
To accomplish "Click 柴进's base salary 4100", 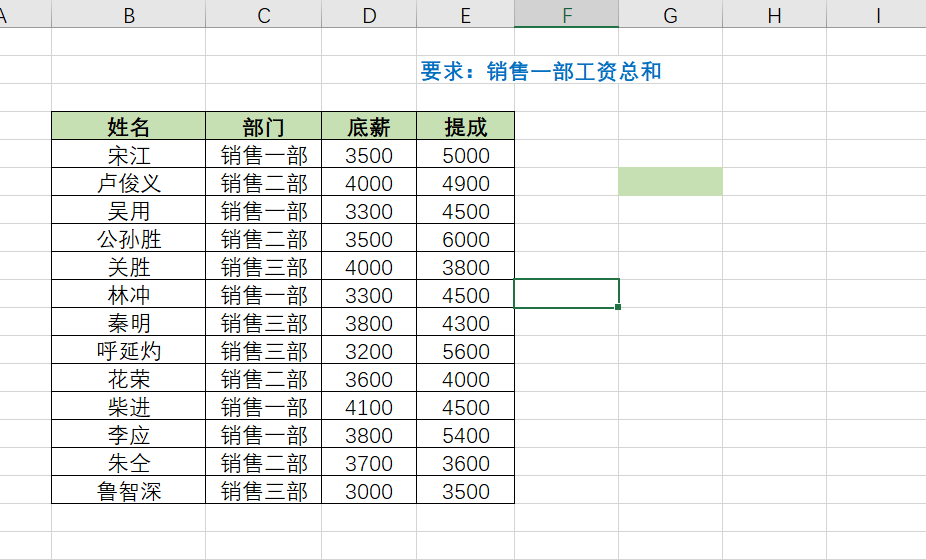I will pos(369,406).
